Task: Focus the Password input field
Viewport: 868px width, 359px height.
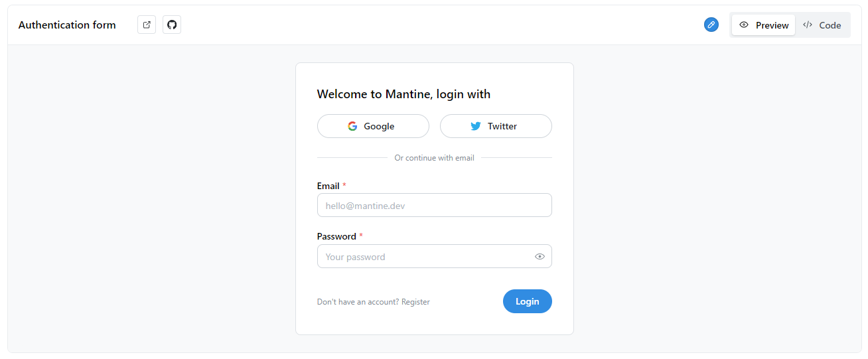Action: [435, 256]
